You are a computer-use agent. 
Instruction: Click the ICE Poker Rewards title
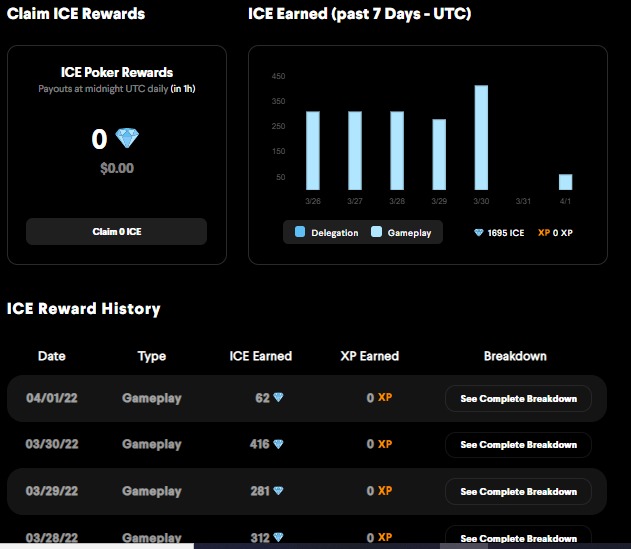tap(117, 72)
